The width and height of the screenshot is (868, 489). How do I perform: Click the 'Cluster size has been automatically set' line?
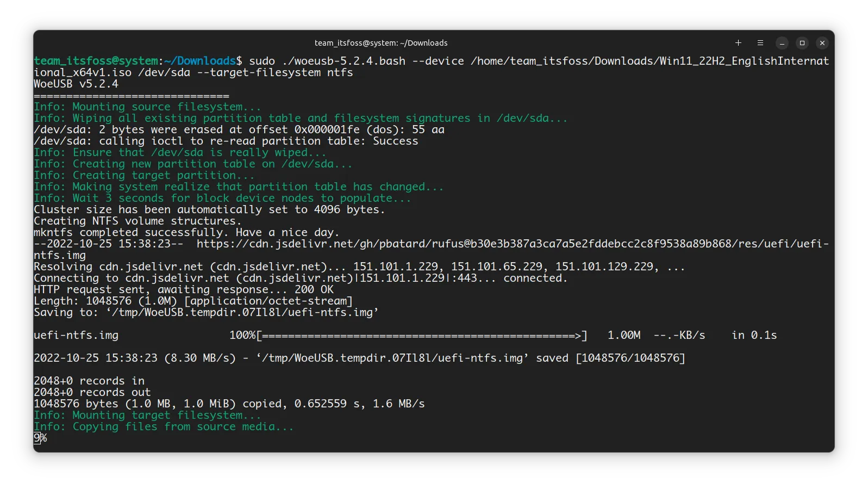209,210
